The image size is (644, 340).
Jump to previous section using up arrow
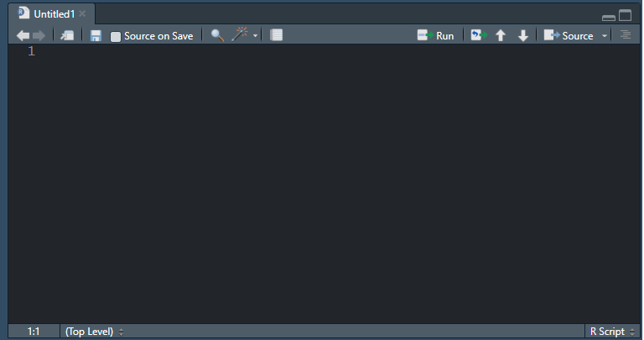pos(501,35)
